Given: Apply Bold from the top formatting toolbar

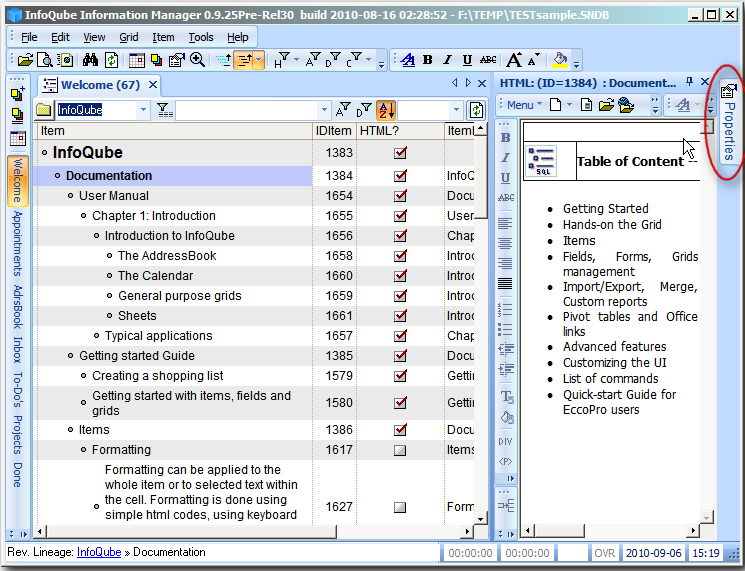Looking at the screenshot, I should 428,60.
